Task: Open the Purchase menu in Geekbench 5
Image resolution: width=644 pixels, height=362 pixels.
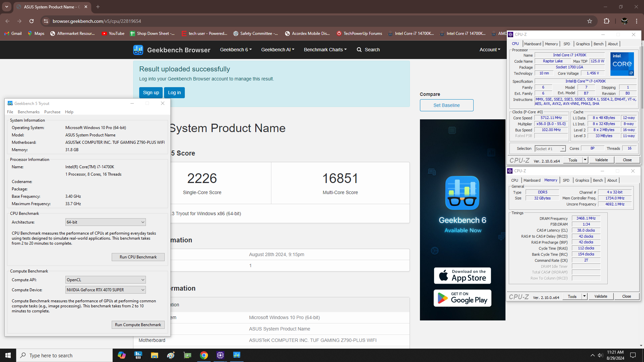Action: (x=52, y=112)
